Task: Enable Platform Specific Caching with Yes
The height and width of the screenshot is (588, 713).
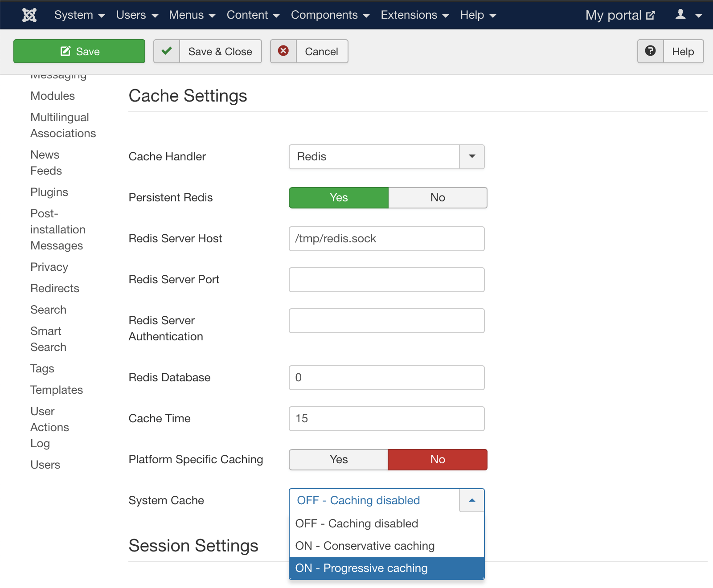Action: pos(339,460)
